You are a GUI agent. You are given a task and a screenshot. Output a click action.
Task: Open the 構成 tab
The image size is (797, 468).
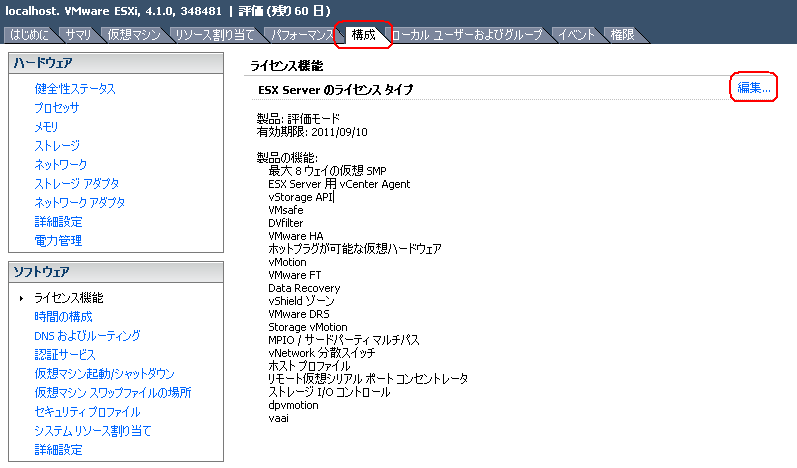pos(363,35)
